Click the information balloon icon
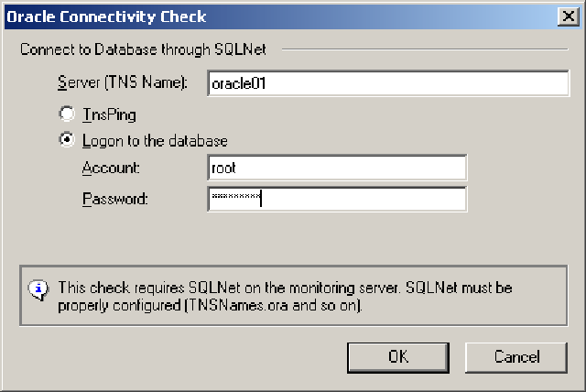Screen dimensions: 586x392 coord(38,289)
